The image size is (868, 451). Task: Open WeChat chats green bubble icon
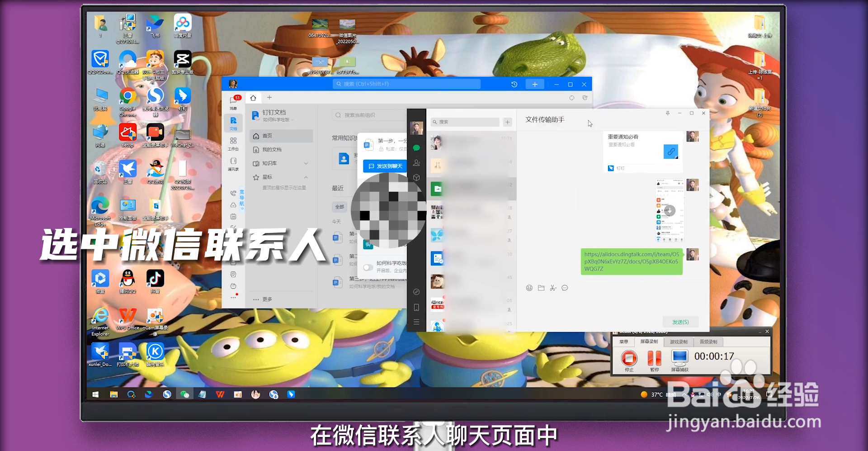tap(416, 147)
